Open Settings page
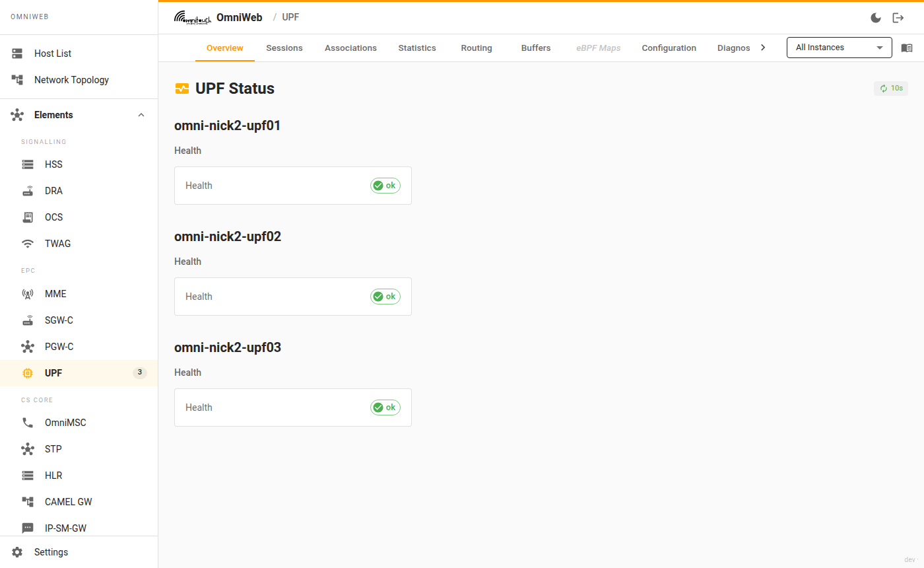Image resolution: width=924 pixels, height=568 pixels. pos(79,552)
